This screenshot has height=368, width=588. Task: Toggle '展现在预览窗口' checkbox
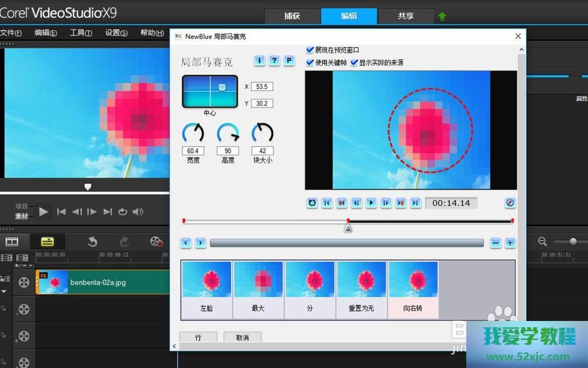pos(310,51)
